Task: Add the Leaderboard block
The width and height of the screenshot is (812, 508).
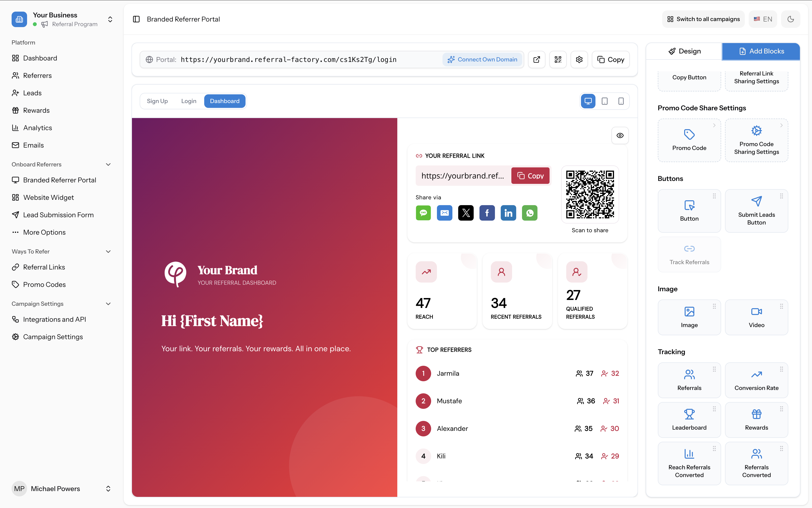Action: pos(689,420)
